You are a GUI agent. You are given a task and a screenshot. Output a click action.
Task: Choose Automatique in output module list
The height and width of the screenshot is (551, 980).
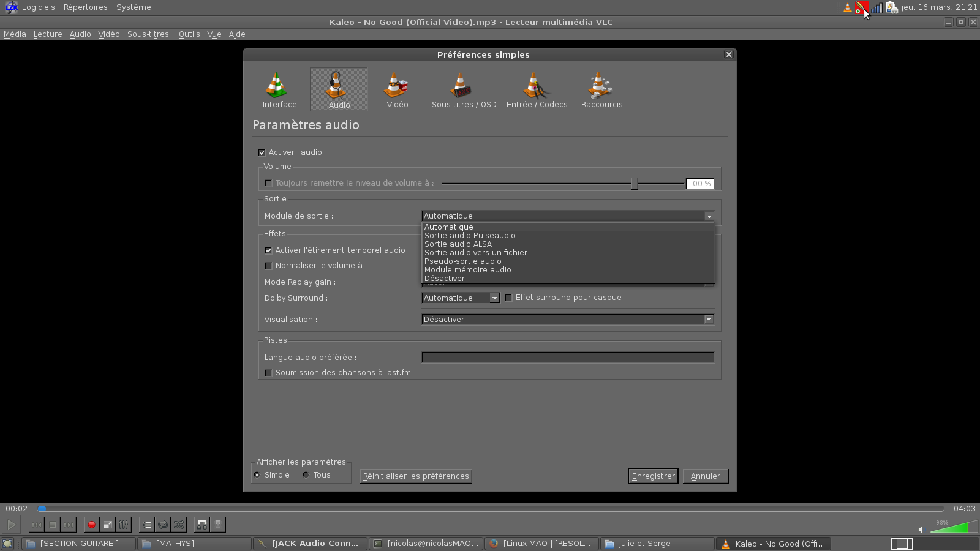(568, 227)
